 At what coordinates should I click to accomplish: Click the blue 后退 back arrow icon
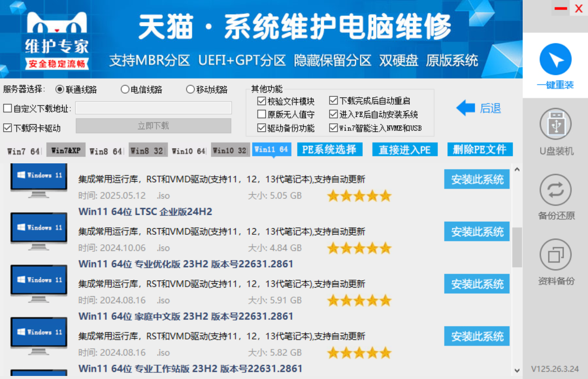(x=466, y=108)
